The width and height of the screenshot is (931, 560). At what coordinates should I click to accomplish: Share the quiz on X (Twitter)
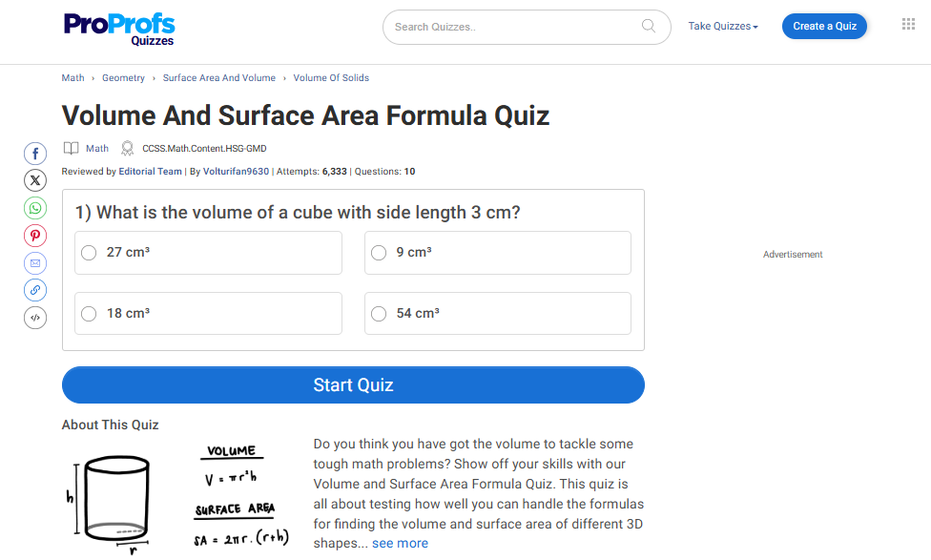point(35,179)
